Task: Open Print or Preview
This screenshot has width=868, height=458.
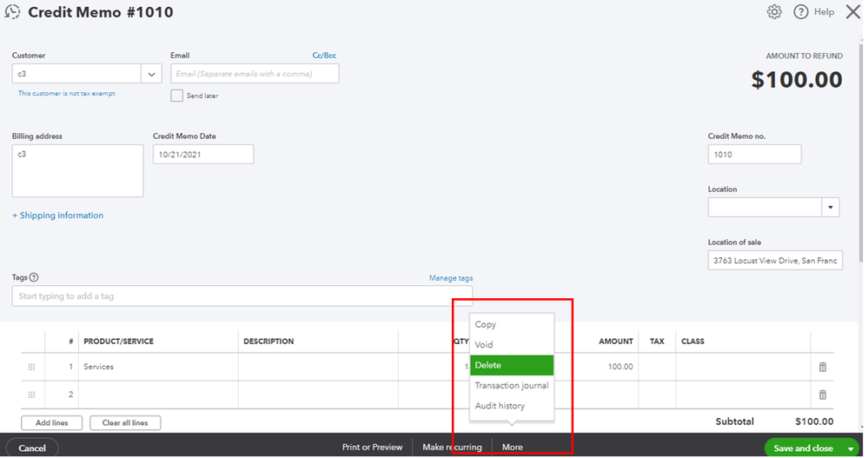Action: (372, 447)
